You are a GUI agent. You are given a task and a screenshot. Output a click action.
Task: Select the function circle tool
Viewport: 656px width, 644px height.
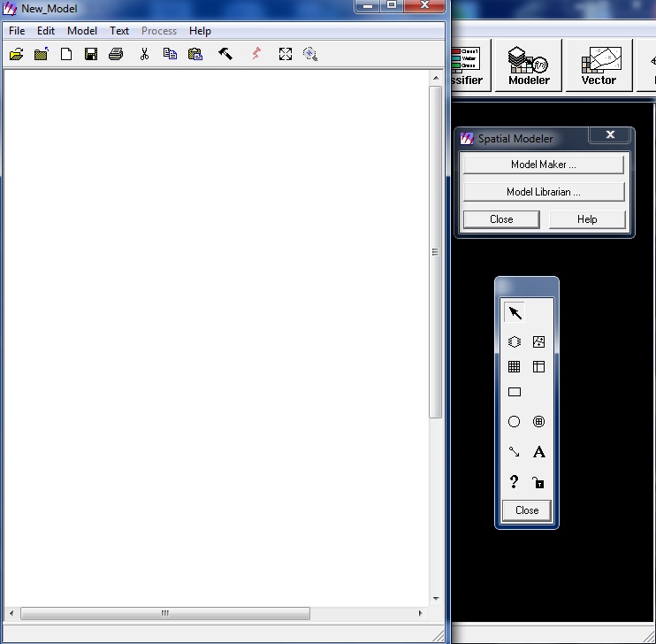point(515,421)
